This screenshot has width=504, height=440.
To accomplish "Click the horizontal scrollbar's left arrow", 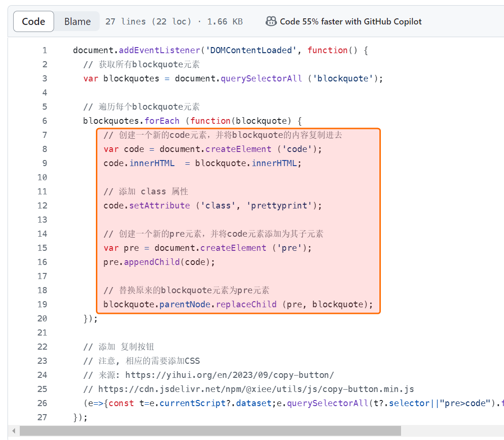I will click(13, 431).
